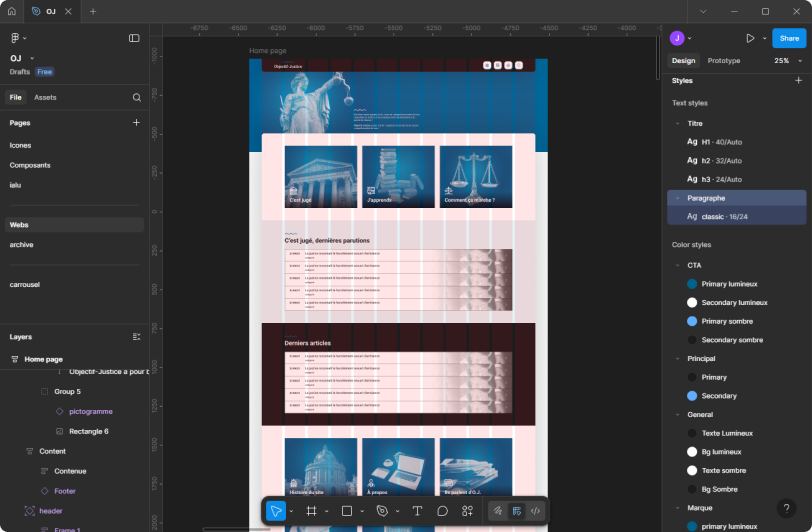The image size is (812, 532).
Task: Open a new tab with plus icon
Action: (x=93, y=11)
